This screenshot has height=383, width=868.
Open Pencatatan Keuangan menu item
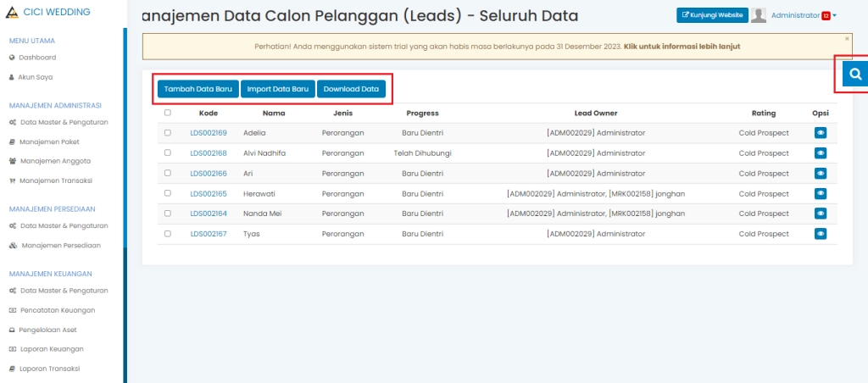[58, 310]
